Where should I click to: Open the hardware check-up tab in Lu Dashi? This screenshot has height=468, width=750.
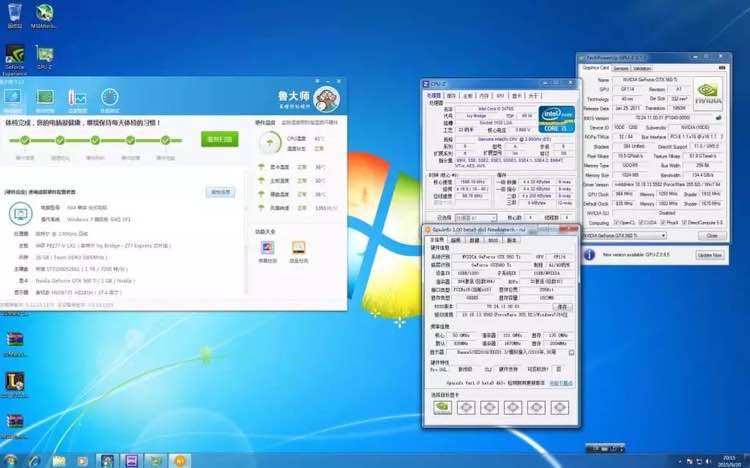tap(12, 100)
